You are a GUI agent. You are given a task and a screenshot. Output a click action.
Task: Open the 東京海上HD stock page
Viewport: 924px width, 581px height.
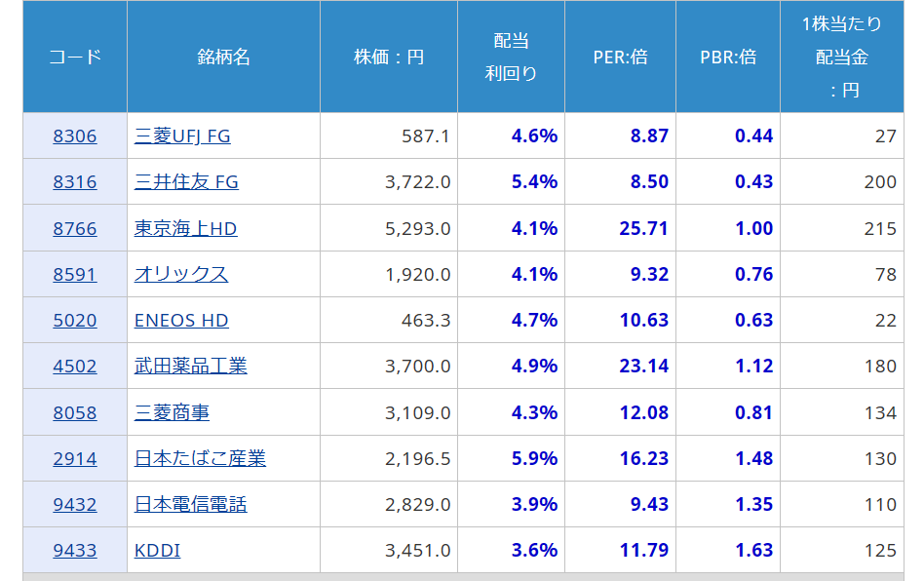[x=185, y=229]
